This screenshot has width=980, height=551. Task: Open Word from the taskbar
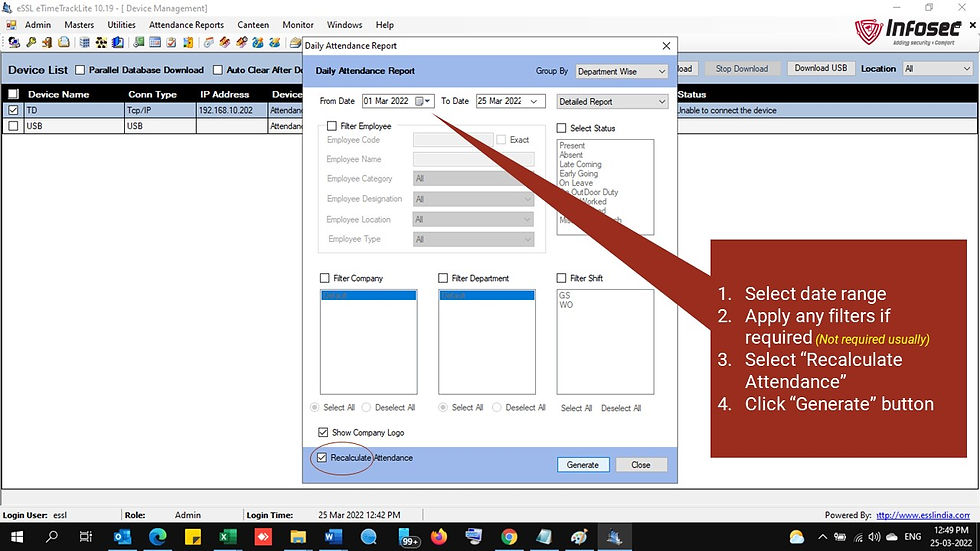[x=333, y=537]
